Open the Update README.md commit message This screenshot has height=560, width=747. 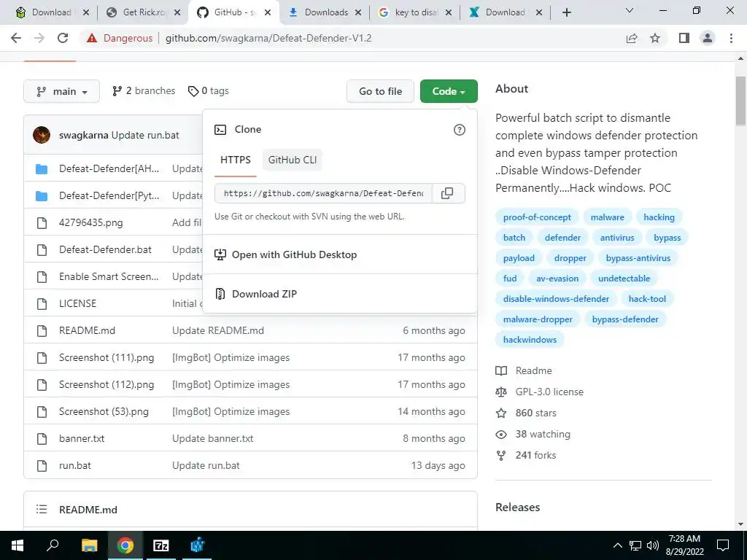click(217, 330)
